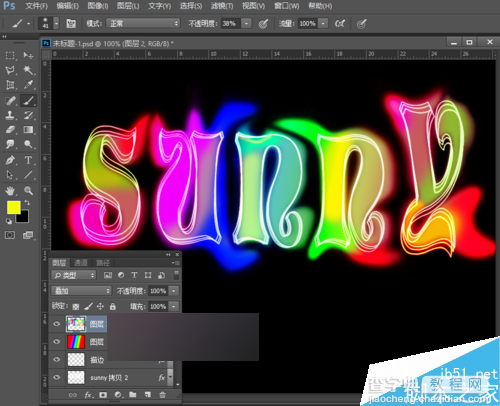The width and height of the screenshot is (500, 406).
Task: Expand the brush opacity 38% arrow
Action: coord(246,23)
